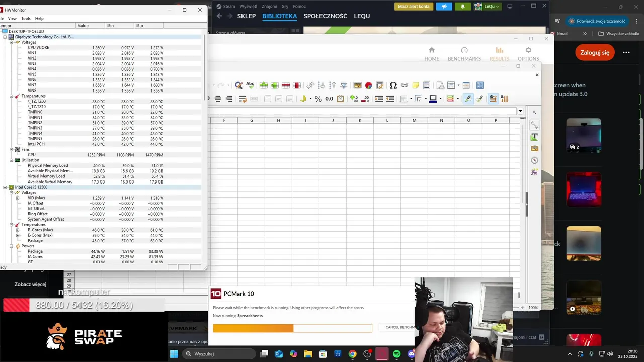The height and width of the screenshot is (362, 644).
Task: Open the Navigator compass icon in sidebar
Action: [x=534, y=160]
